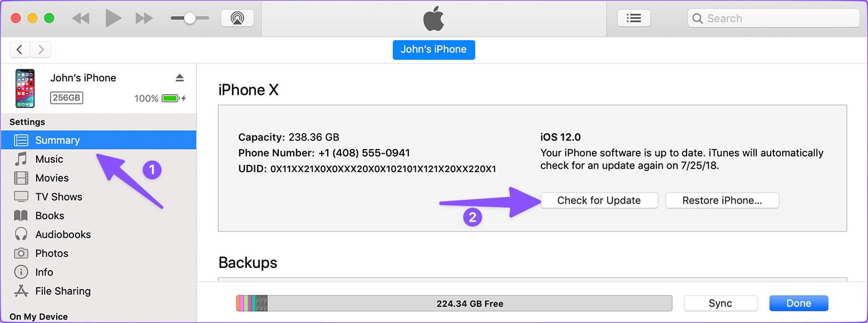Viewport: 868px width, 323px height.
Task: Click the UDID value text
Action: point(383,169)
